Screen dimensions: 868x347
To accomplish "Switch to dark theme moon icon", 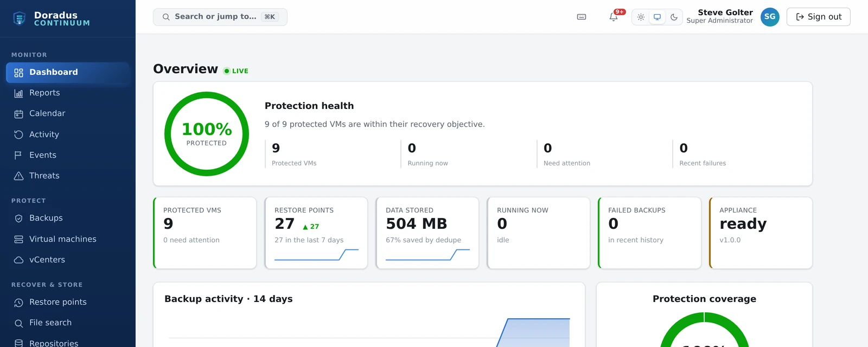I will coord(674,17).
